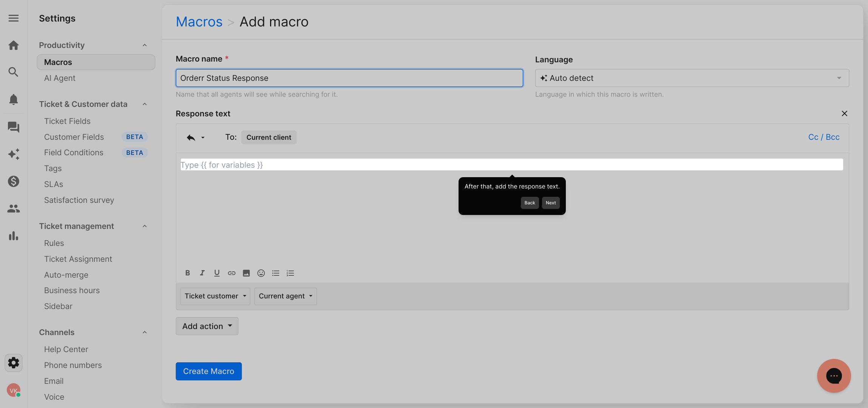Select Macros in settings sidebar
Screen dimensions: 868x408
pos(96,62)
